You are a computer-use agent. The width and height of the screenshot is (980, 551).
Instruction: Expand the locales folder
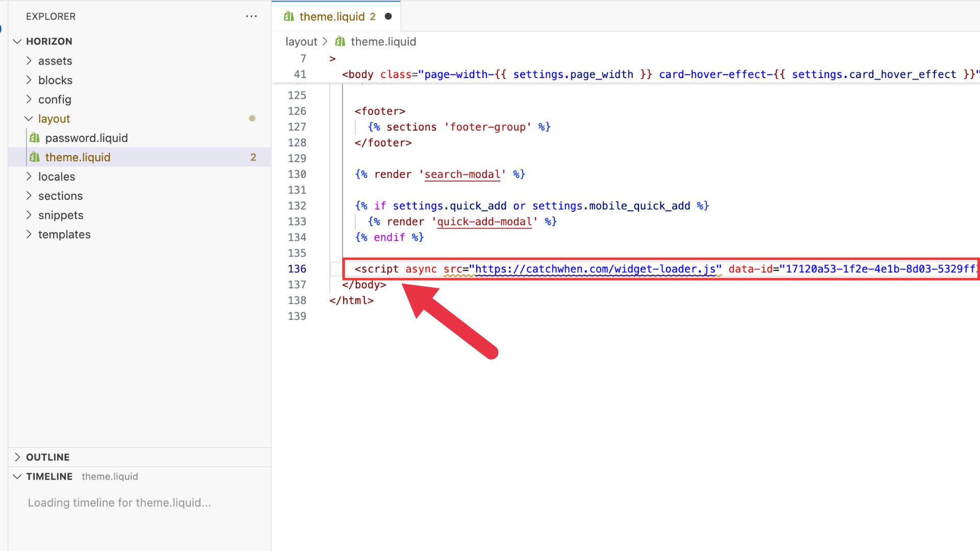click(29, 177)
